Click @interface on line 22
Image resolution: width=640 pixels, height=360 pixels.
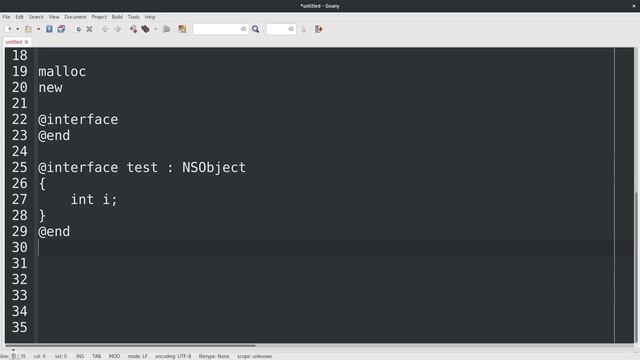(78, 120)
